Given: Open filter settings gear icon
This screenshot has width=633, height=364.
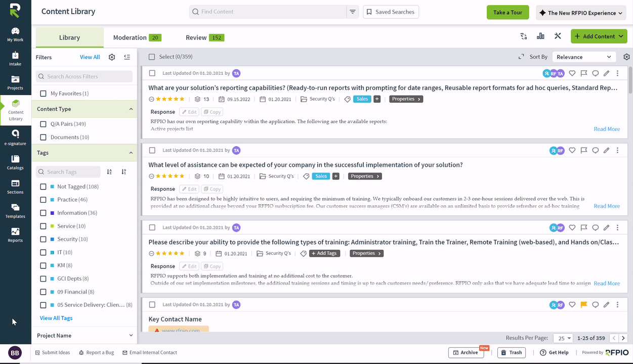Looking at the screenshot, I should 112,57.
